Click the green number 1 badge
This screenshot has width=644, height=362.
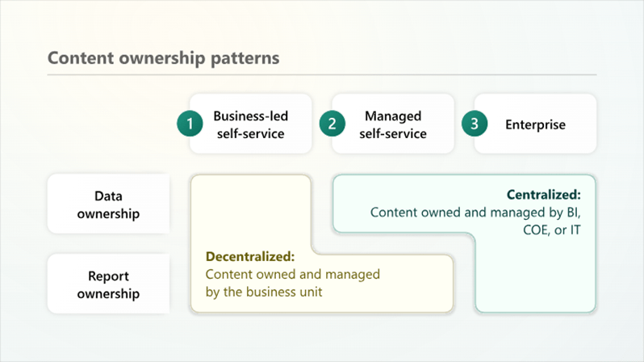[190, 124]
